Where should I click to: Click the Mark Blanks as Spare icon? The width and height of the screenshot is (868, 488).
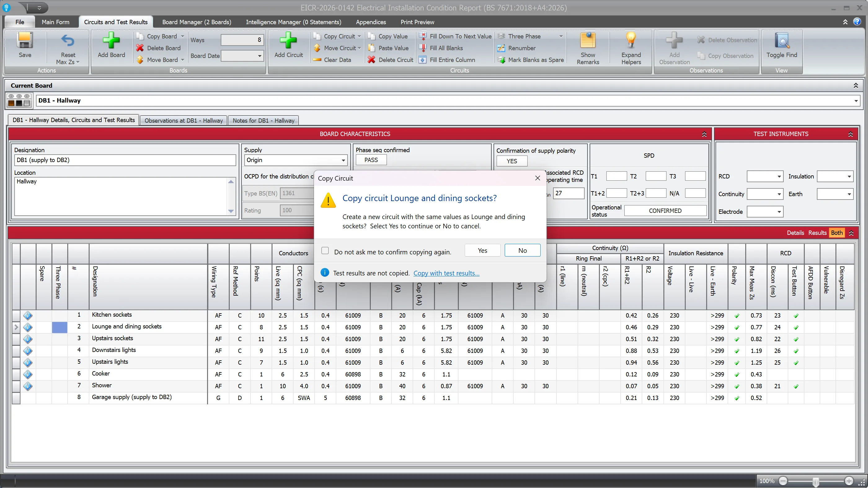coord(501,59)
